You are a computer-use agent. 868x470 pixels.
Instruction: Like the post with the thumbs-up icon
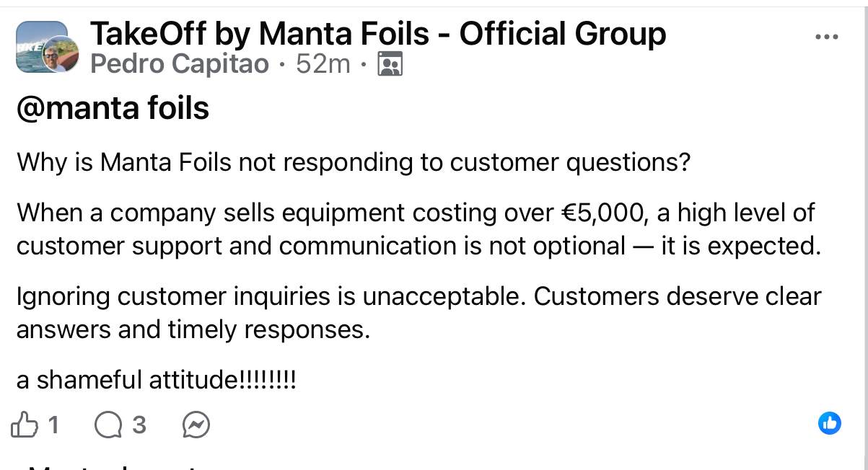[25, 425]
